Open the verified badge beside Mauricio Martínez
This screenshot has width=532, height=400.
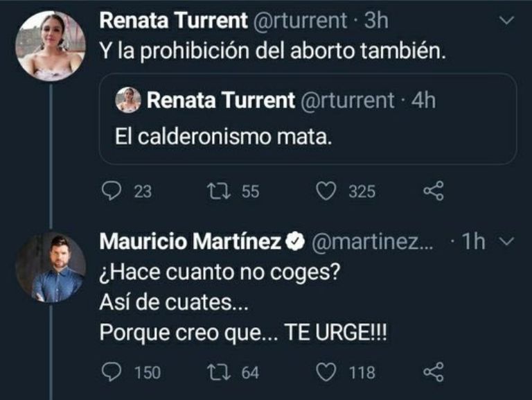point(294,241)
